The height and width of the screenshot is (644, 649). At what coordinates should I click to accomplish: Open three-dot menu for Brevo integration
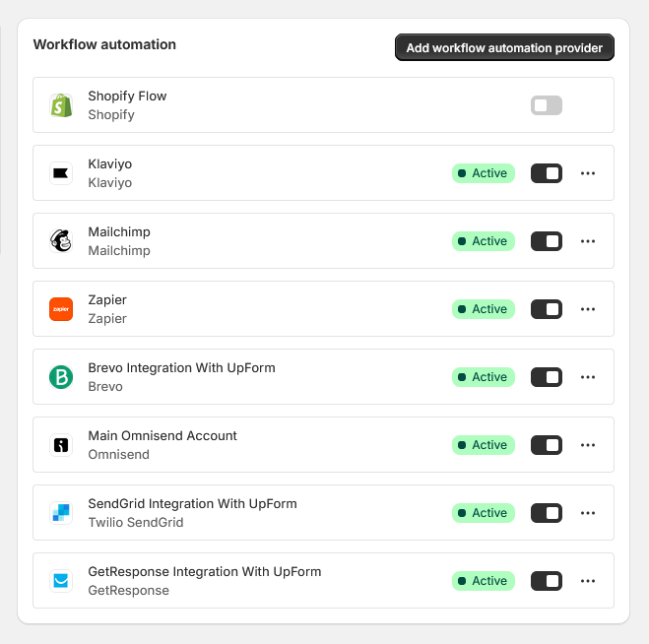(588, 377)
